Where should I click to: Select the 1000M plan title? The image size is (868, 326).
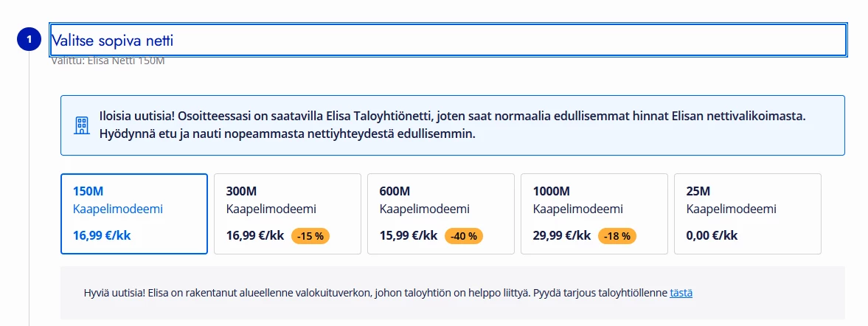point(551,191)
